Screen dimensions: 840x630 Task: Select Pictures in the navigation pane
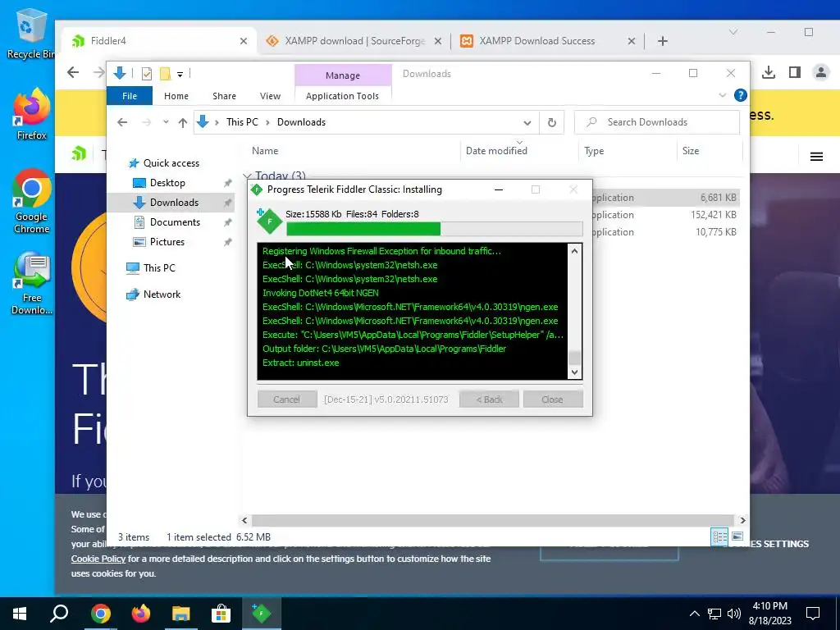[167, 242]
